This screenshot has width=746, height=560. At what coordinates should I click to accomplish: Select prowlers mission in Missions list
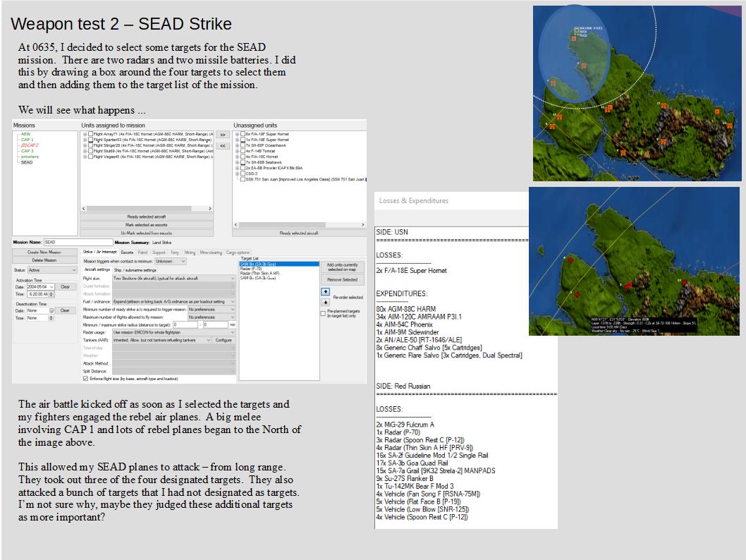30,157
